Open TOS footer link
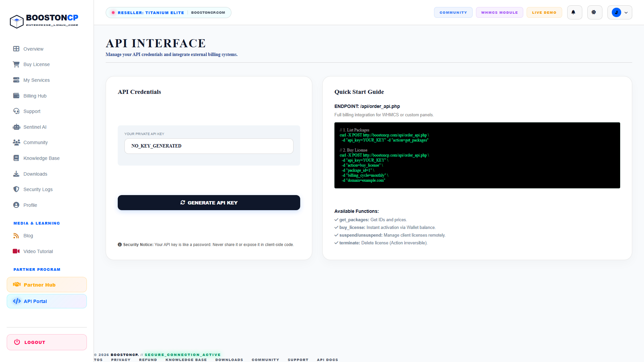The image size is (644, 362). 98,360
